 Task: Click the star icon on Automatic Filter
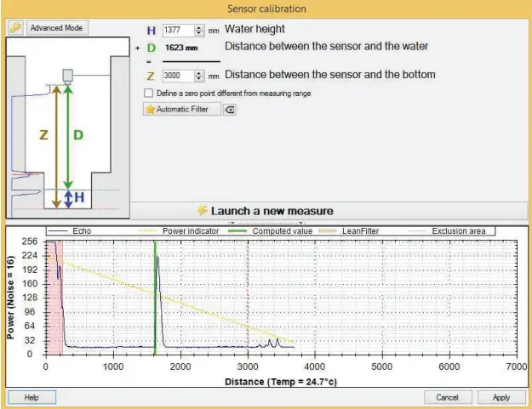150,109
